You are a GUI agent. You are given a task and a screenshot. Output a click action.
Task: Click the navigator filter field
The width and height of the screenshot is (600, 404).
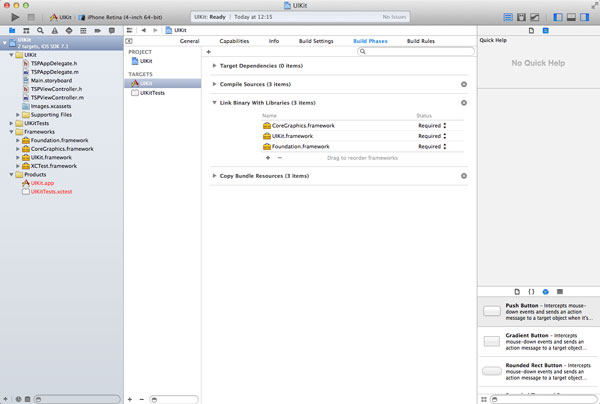tap(77, 399)
